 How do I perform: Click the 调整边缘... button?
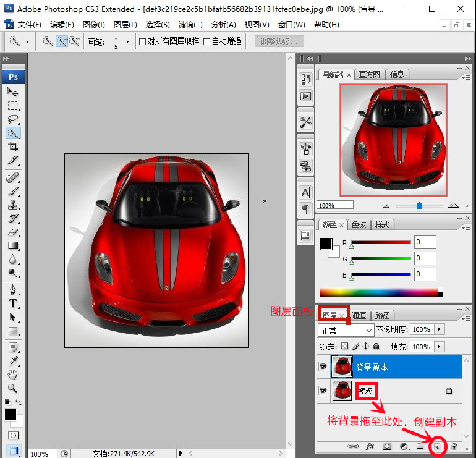tap(279, 41)
